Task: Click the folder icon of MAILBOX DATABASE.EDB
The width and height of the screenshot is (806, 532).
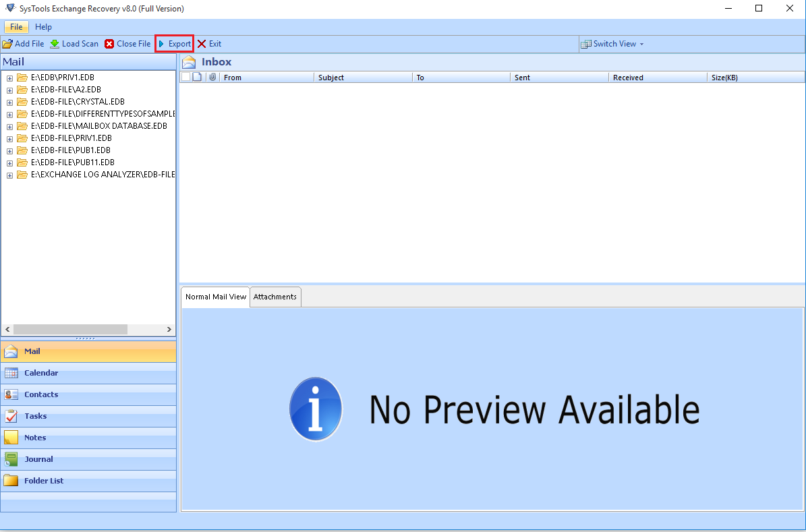Action: 22,126
